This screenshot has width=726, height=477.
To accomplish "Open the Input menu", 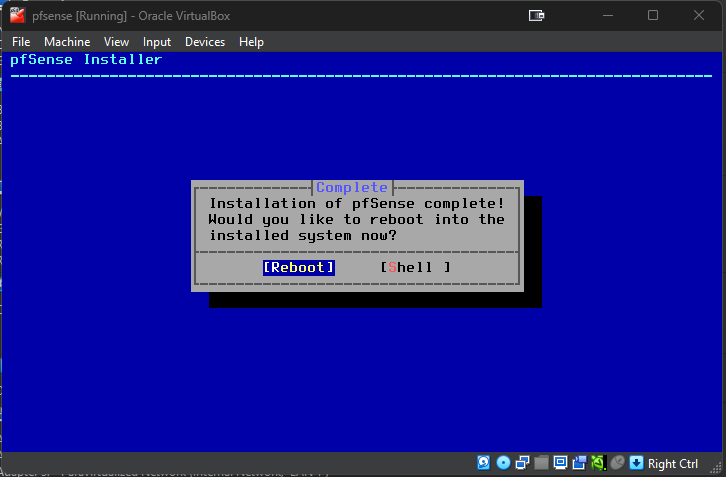I will click(156, 42).
